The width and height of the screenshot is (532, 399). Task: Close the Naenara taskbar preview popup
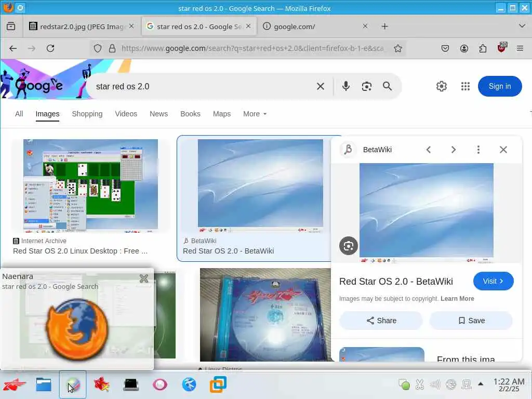pos(144,278)
